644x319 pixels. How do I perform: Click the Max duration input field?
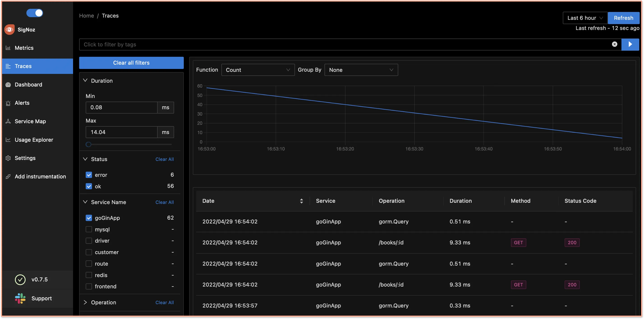[122, 132]
